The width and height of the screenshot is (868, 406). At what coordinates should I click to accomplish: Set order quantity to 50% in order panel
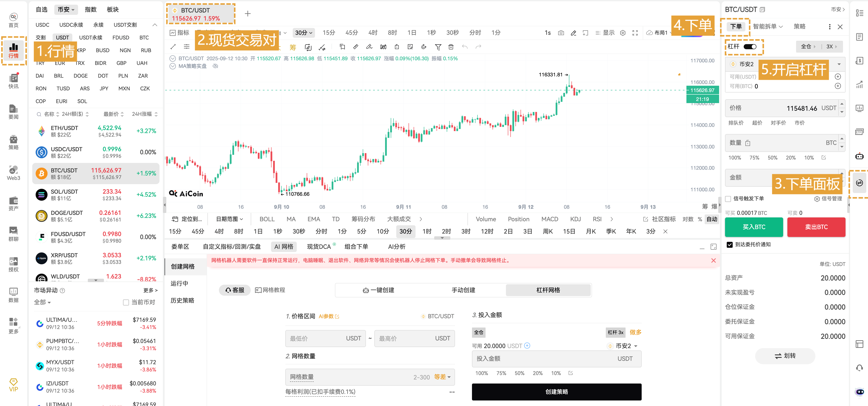[x=772, y=158]
